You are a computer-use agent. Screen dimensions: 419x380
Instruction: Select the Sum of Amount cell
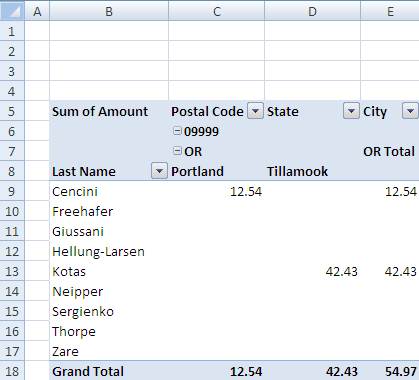point(109,111)
